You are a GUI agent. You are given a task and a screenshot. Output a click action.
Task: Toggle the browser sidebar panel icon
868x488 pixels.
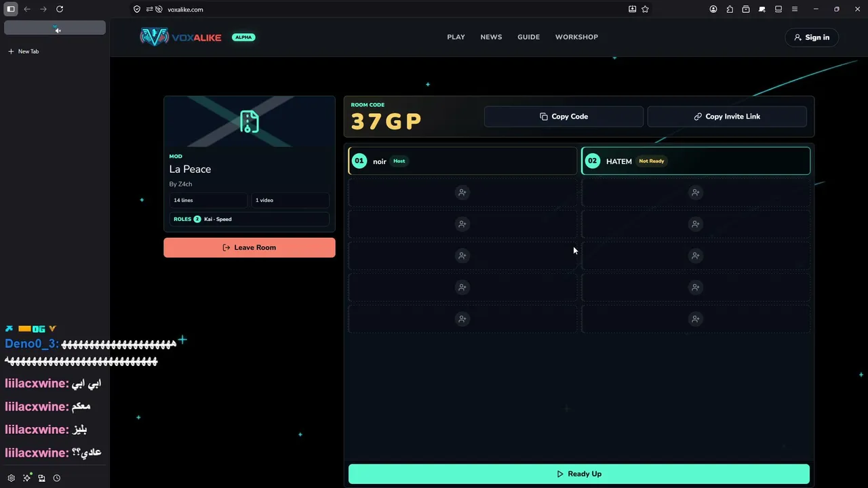[11, 9]
